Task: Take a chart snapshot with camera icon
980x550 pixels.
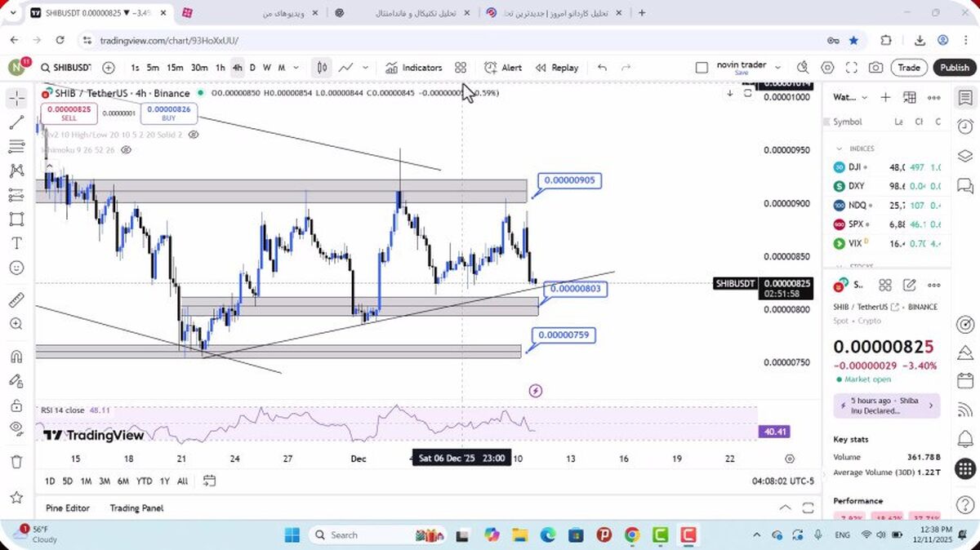Action: click(875, 68)
